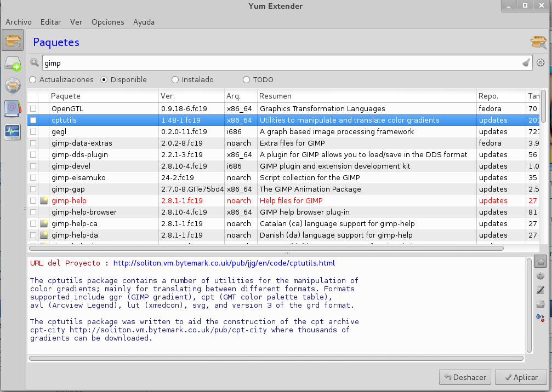Image resolution: width=552 pixels, height=392 pixels.
Task: Select the Disponible radio button
Action: click(123, 80)
